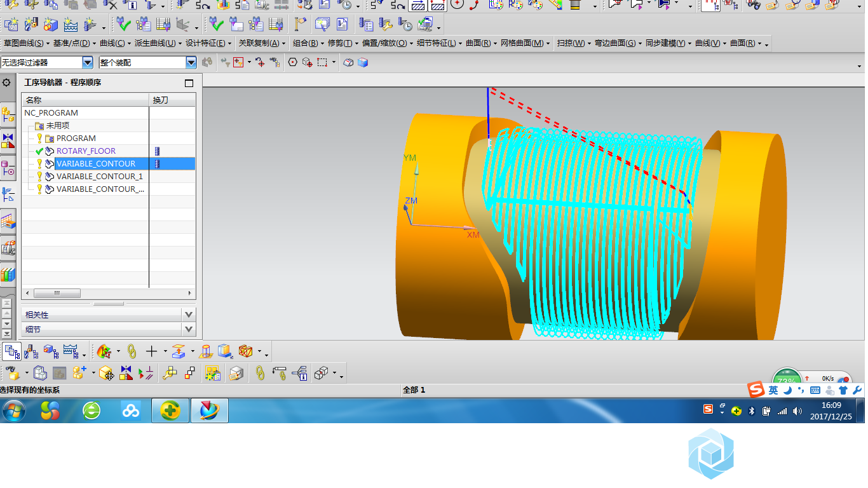The image size is (868, 488).
Task: Click the volume speaker tray icon
Action: click(x=797, y=411)
